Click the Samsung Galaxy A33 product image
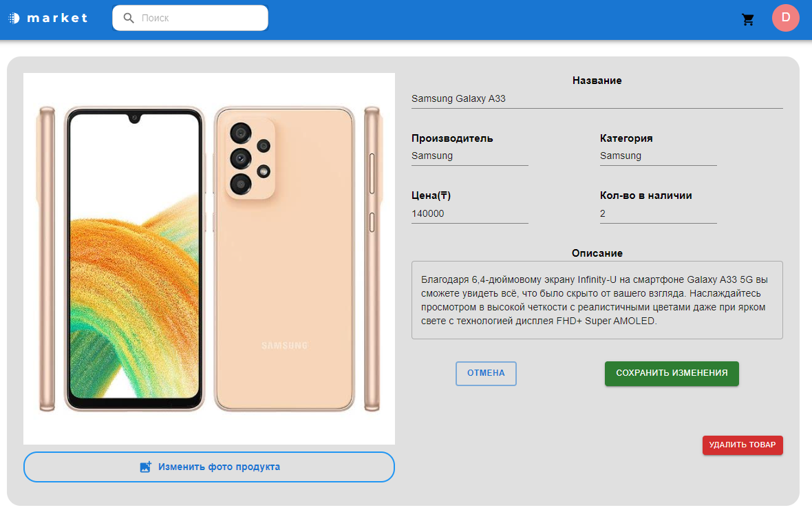812x521 pixels. coord(209,258)
